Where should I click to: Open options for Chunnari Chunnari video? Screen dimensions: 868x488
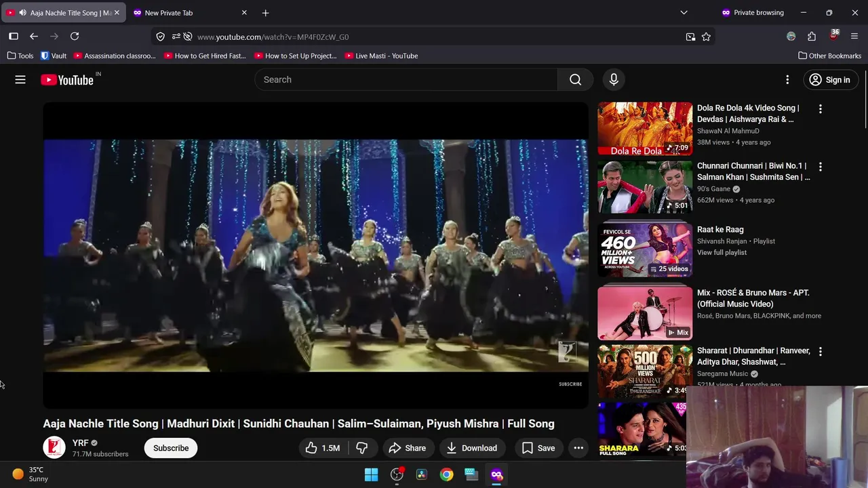click(x=821, y=167)
